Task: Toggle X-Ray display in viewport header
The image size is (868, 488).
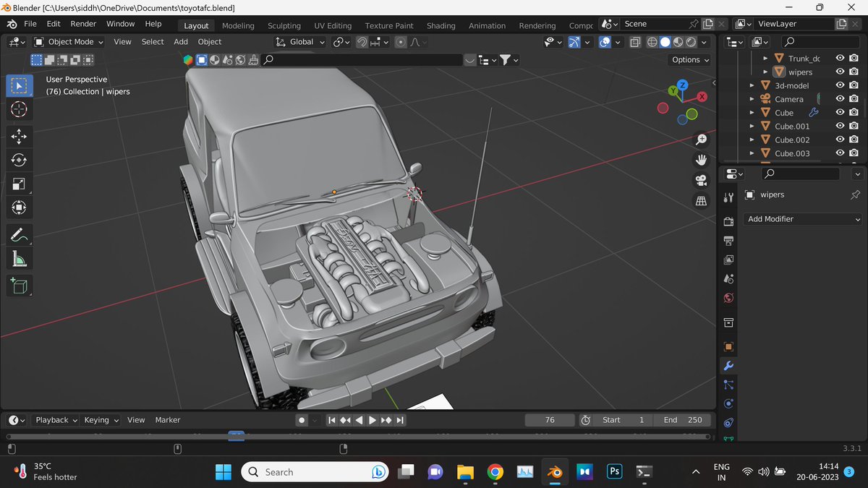Action: click(634, 42)
